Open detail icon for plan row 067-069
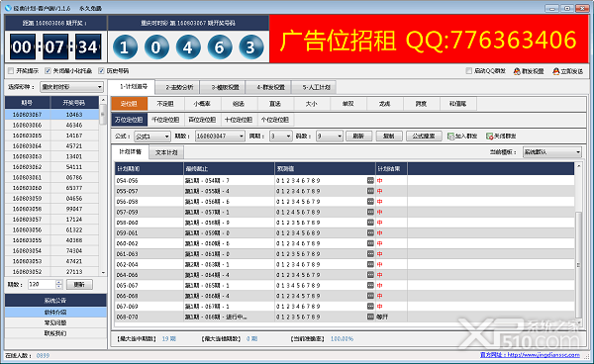This screenshot has width=594, height=364. coord(370,306)
